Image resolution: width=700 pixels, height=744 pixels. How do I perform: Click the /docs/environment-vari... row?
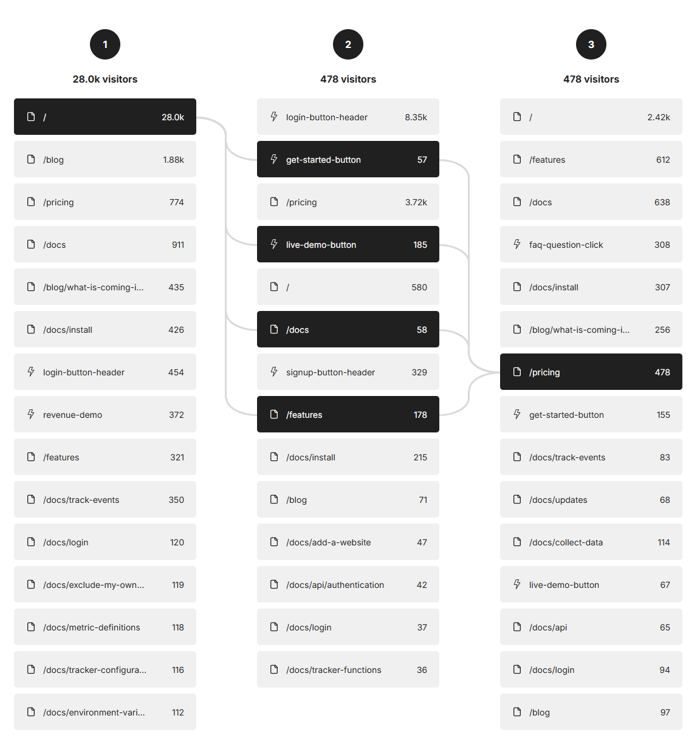(105, 712)
